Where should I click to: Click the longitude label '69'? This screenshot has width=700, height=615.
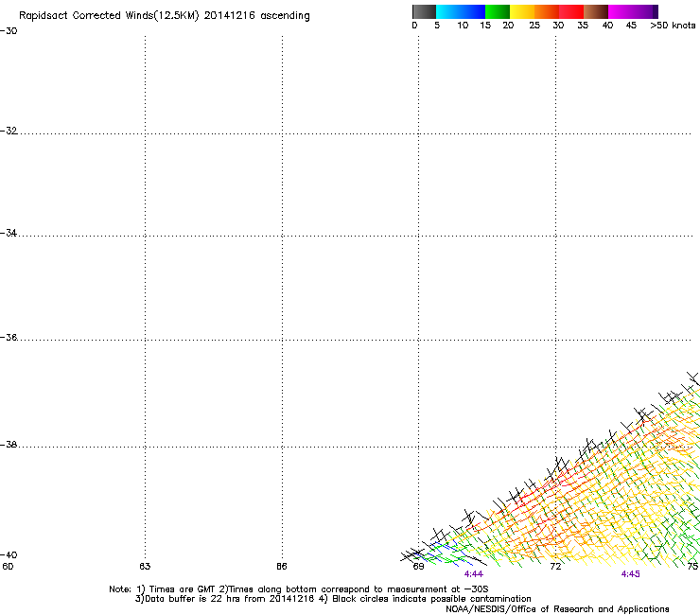pos(418,567)
